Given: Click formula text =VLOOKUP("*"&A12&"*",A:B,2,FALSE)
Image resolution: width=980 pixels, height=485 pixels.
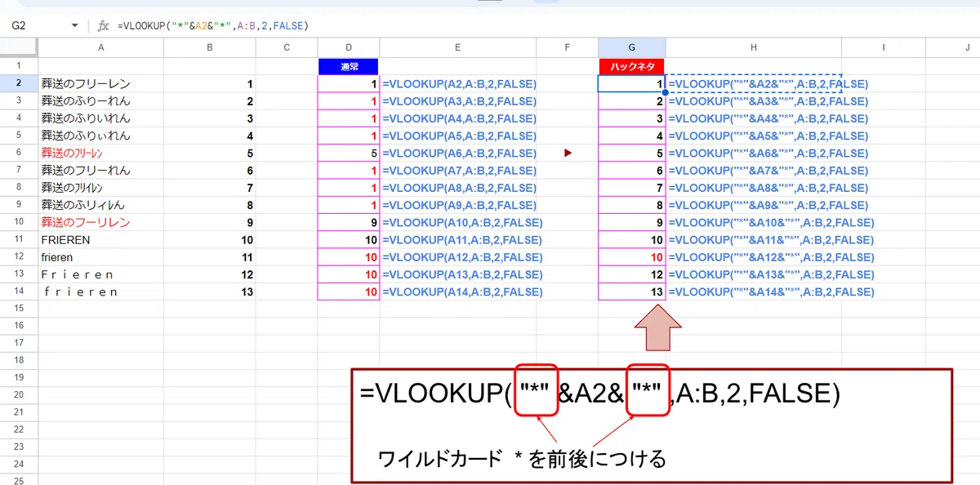Looking at the screenshot, I should click(771, 257).
